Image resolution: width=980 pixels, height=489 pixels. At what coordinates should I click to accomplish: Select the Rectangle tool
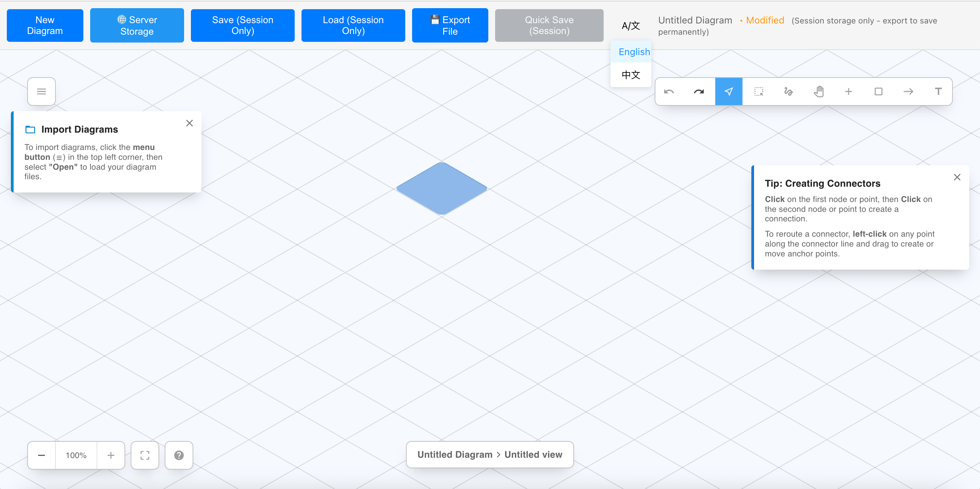(x=878, y=91)
